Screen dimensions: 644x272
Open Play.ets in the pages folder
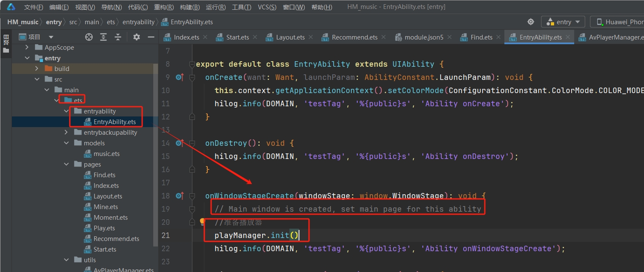[104, 228]
